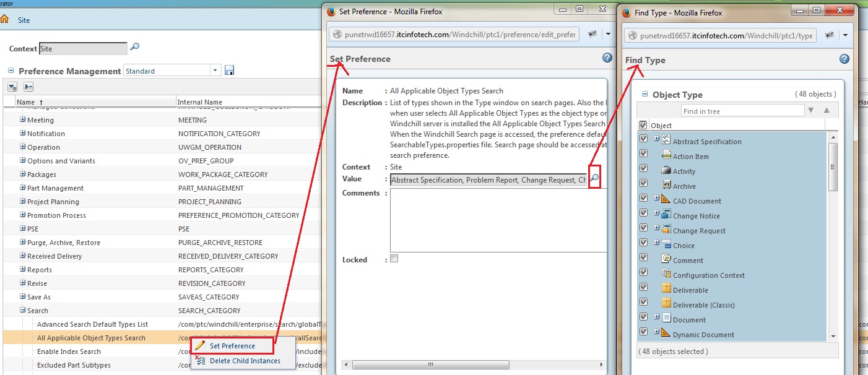
Task: Uncheck the CAD Document checkbox
Action: coord(643,199)
